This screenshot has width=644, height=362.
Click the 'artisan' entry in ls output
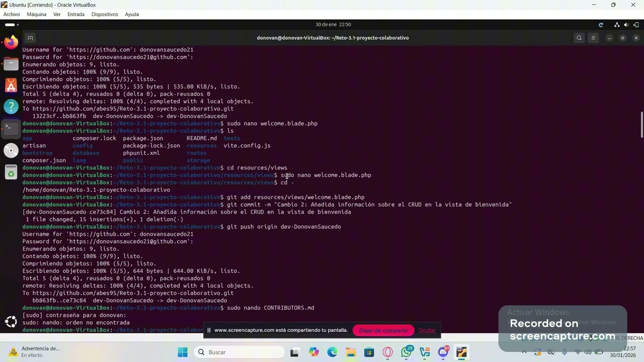coord(34,146)
